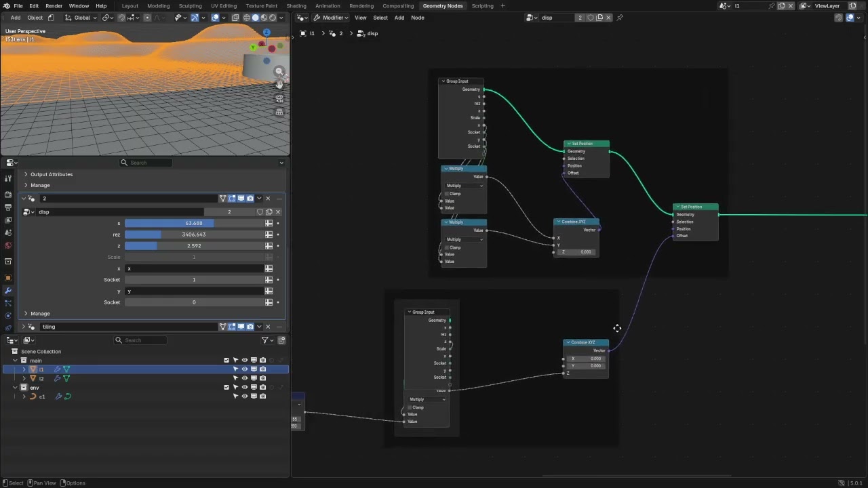Adjust the z value slider
Screen dimensions: 868x488
193,246
